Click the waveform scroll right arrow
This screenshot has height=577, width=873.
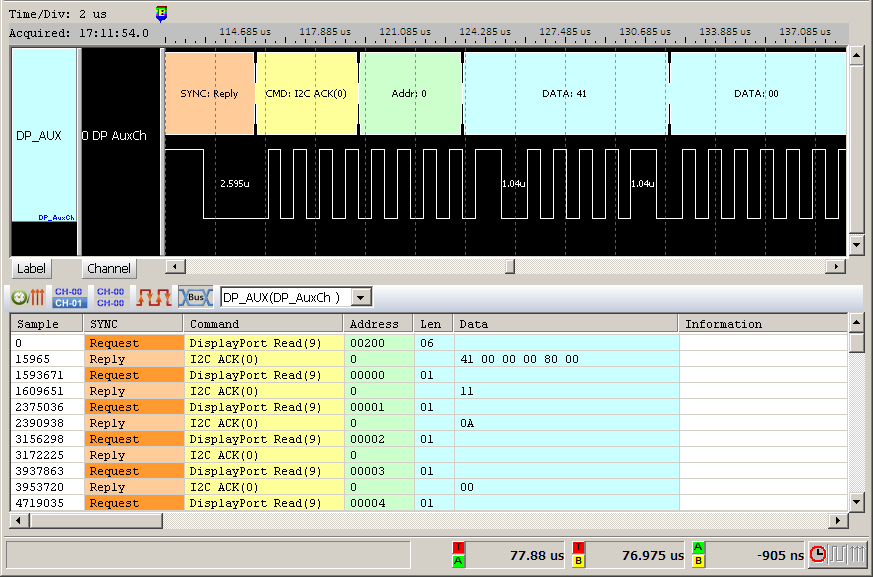point(837,267)
